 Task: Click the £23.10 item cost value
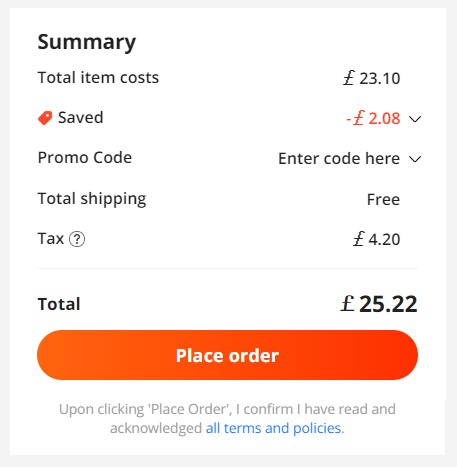coord(372,78)
